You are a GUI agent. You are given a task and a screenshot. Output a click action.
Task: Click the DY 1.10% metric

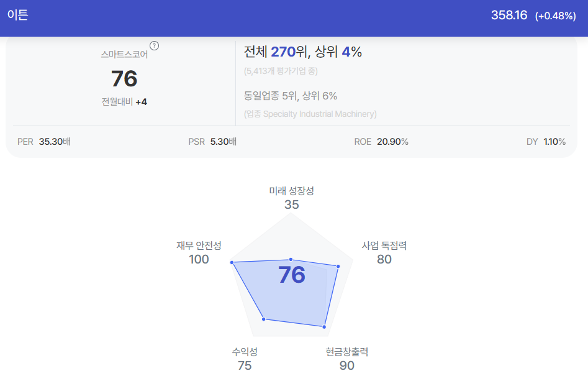click(x=546, y=142)
